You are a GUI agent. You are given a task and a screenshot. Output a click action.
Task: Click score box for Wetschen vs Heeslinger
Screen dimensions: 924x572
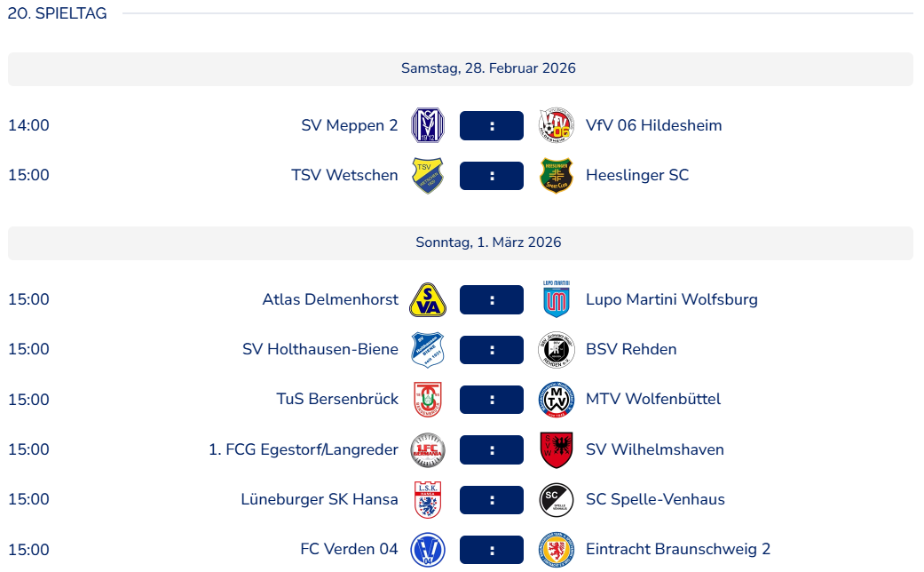492,175
